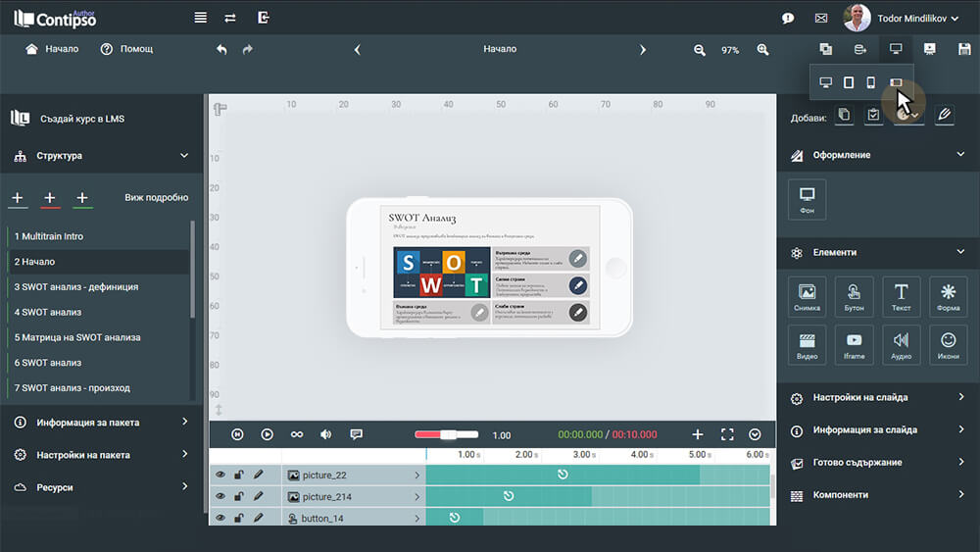Collapse the Оформление panel

click(960, 154)
